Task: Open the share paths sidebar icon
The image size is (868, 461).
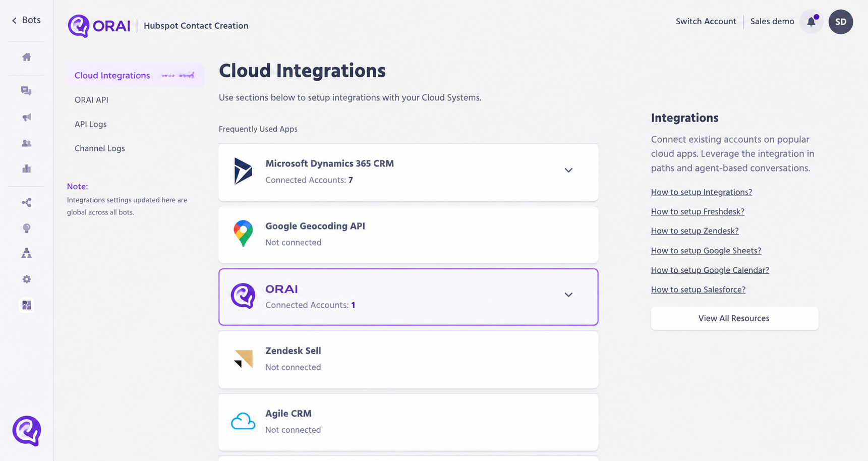Action: [x=27, y=202]
